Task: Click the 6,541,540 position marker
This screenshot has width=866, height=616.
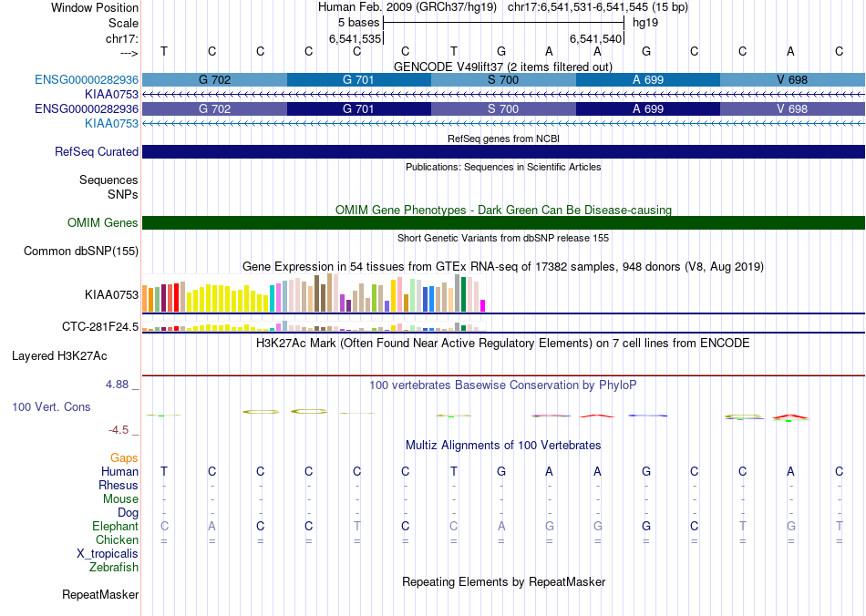Action: (596, 38)
